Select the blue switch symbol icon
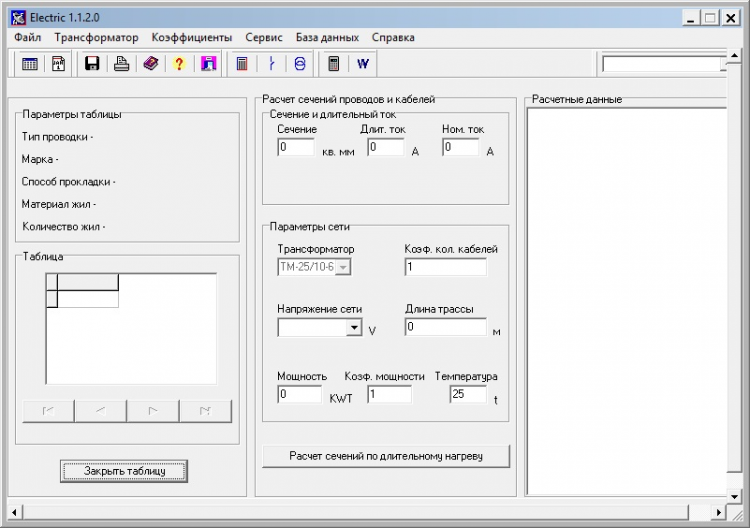The image size is (750, 528). click(271, 64)
